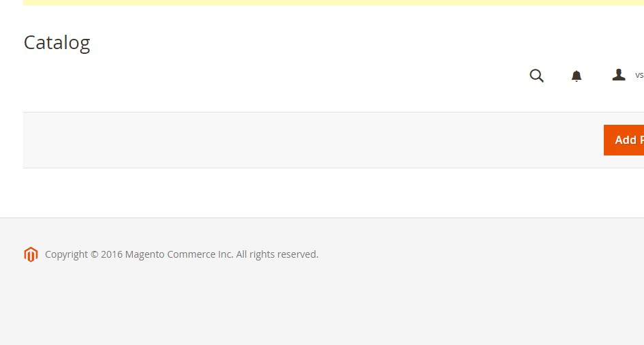Open the notifications bell icon
The height and width of the screenshot is (345, 644).
tap(577, 76)
